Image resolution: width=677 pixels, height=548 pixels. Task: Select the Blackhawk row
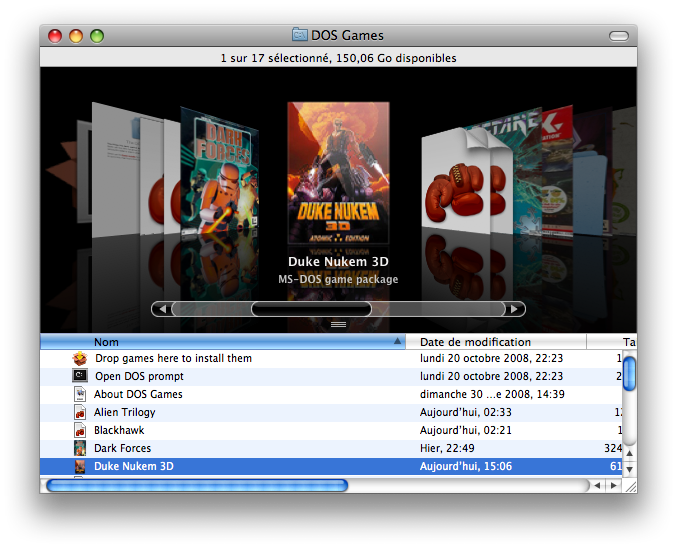[x=331, y=431]
